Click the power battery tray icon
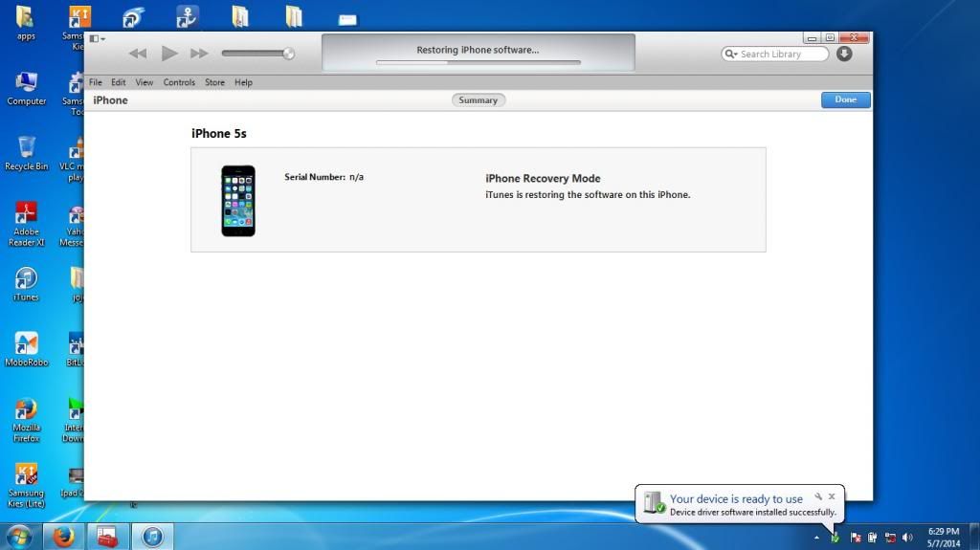Screen dimensions: 980x550 tap(873, 538)
